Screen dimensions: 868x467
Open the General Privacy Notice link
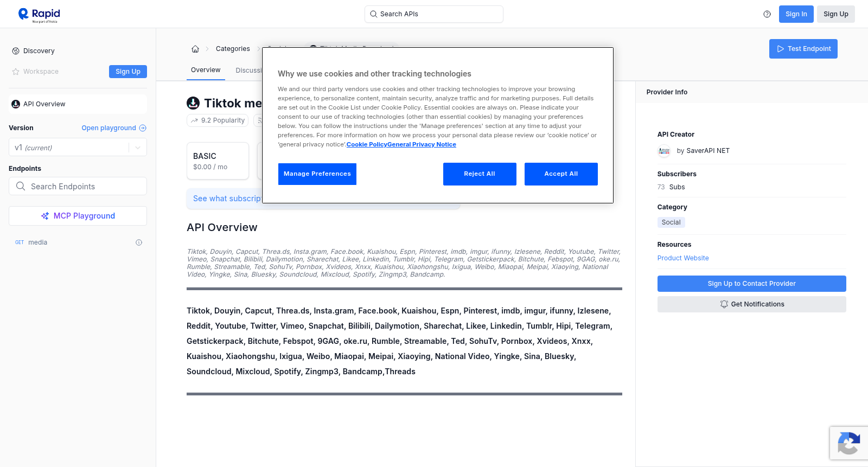[x=422, y=144]
